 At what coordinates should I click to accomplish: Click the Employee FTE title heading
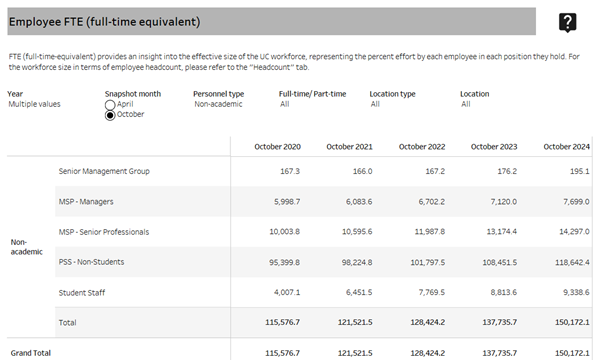click(x=104, y=22)
